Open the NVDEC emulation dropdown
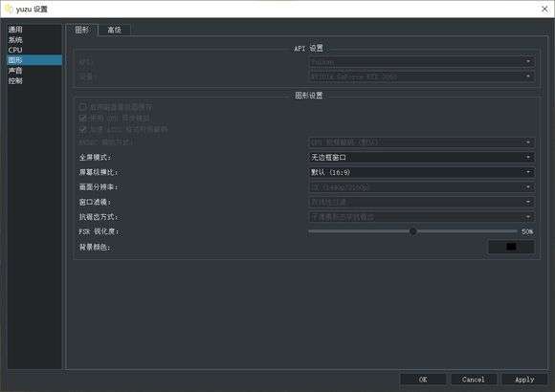The height and width of the screenshot is (392, 555). 421,142
